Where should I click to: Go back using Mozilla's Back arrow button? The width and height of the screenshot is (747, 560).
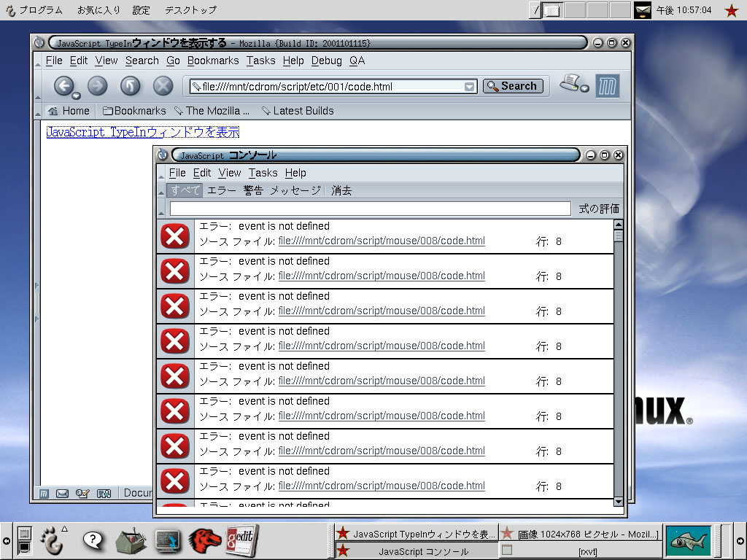64,86
